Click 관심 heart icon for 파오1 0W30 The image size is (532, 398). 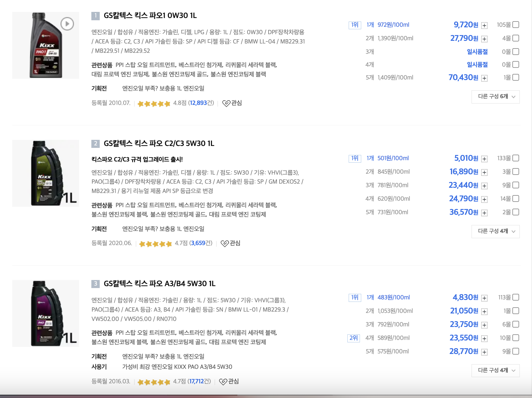point(226,103)
